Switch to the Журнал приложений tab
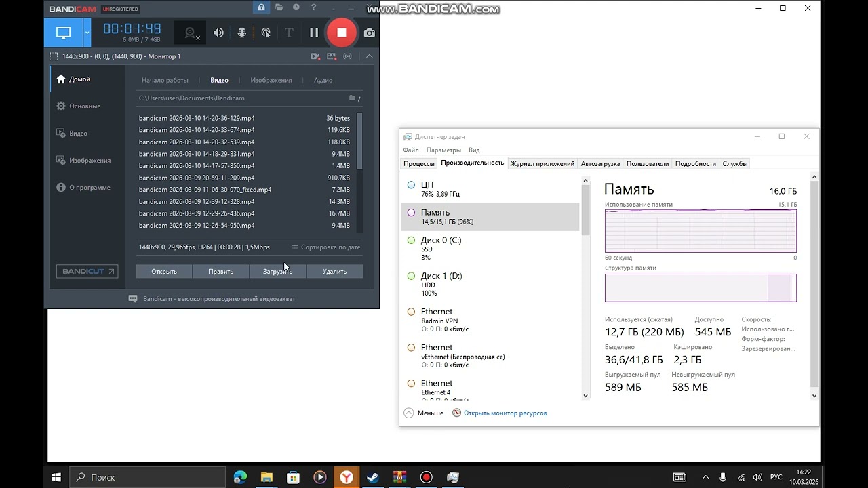868x488 pixels. [x=542, y=163]
